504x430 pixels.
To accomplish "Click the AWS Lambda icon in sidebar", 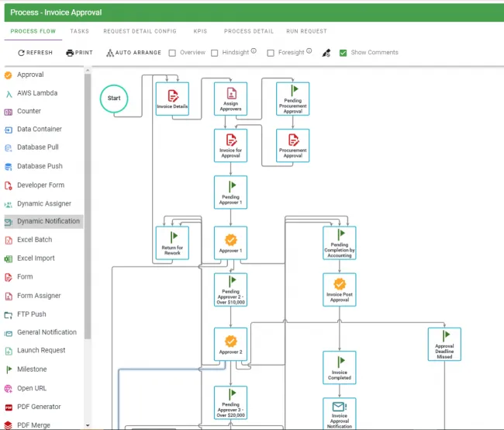I will (x=9, y=93).
